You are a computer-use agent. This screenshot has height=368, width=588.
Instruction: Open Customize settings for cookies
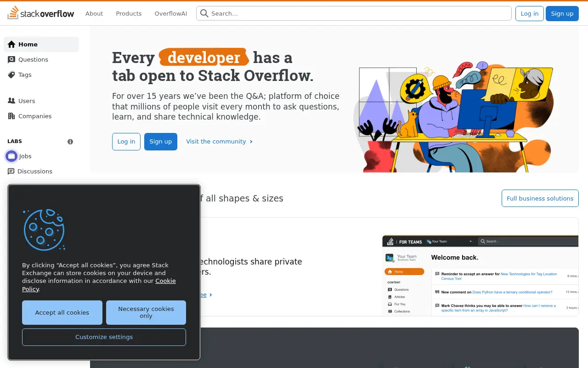coord(104,337)
